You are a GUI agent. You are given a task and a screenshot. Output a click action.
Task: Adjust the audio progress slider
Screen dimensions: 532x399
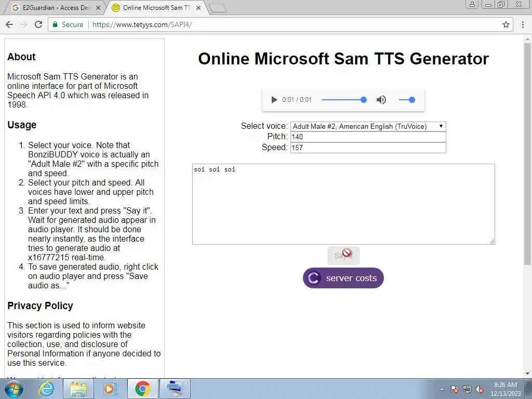pos(344,100)
